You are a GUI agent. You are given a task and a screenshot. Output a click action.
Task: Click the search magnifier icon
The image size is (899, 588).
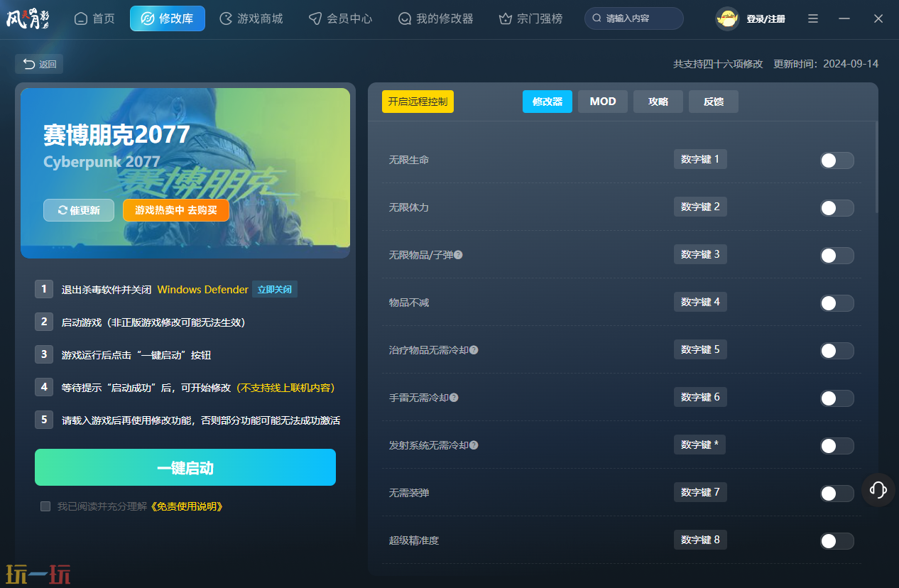[596, 18]
